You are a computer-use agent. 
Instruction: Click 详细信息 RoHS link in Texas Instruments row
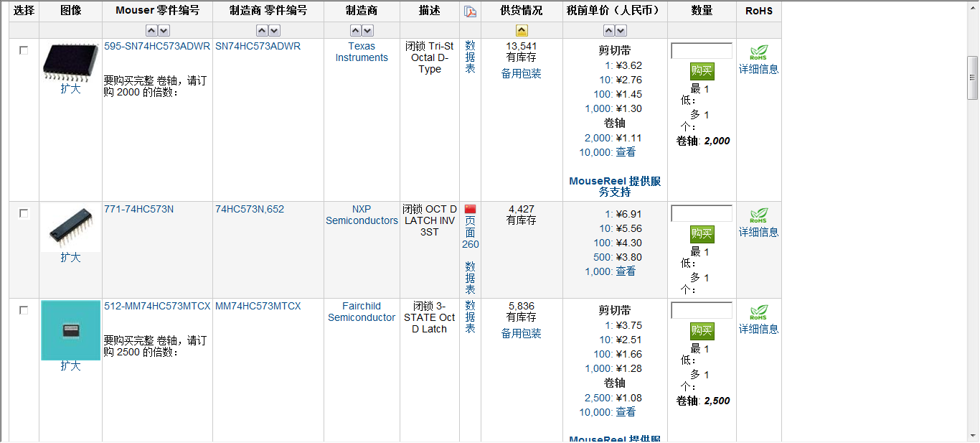pyautogui.click(x=759, y=70)
